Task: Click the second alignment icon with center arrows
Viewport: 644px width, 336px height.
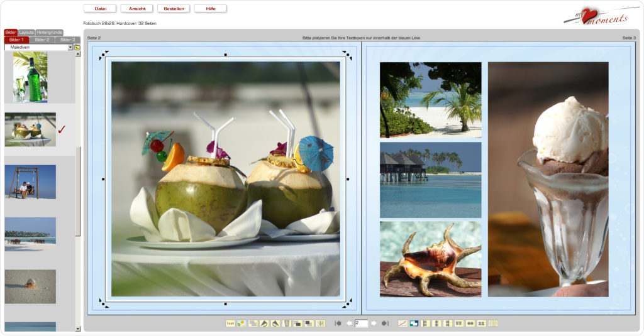Action: [x=436, y=323]
